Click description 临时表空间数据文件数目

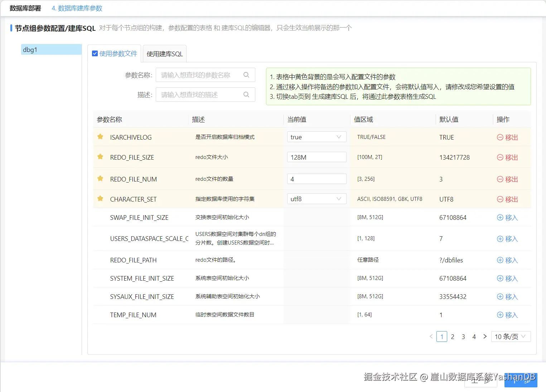225,315
